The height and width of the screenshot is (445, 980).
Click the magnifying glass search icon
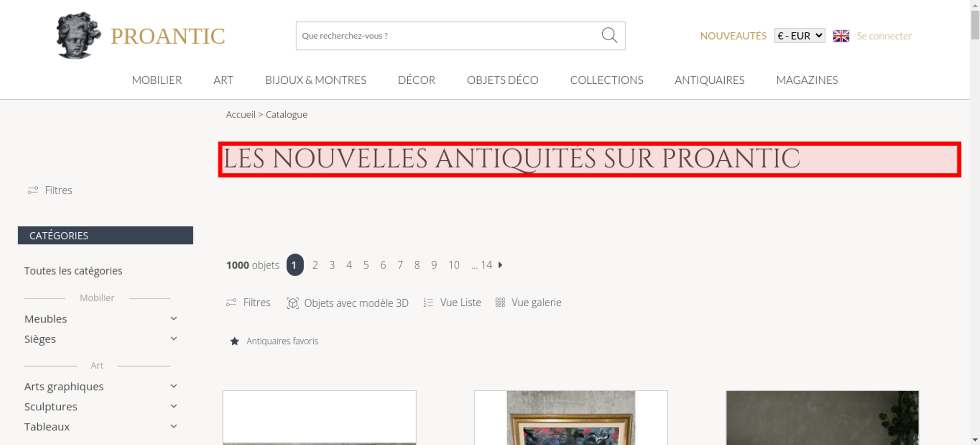[x=609, y=35]
